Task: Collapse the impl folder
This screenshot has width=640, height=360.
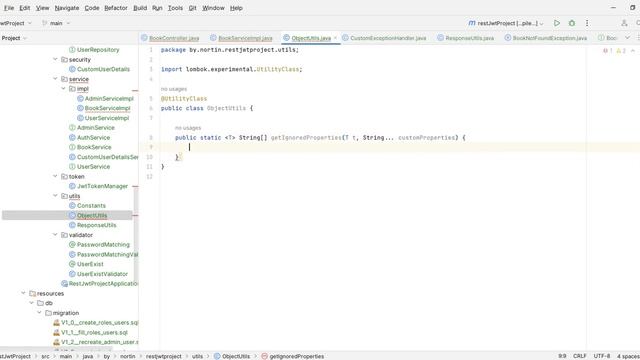Action: pyautogui.click(x=63, y=88)
